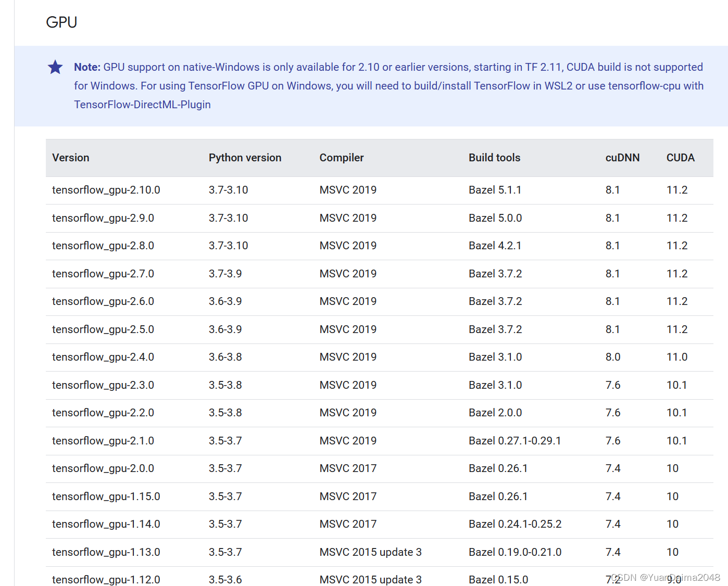Click Bazel 3.1.0 in the 2.3.0 row
The width and height of the screenshot is (728, 586).
pyautogui.click(x=495, y=385)
